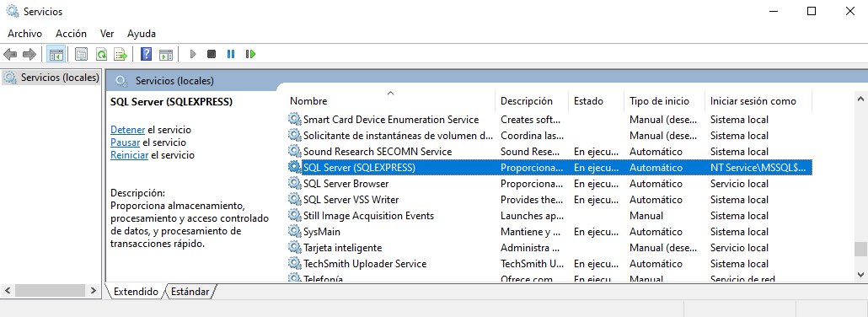Click the Start service play icon
The height and width of the screenshot is (317, 868).
[193, 54]
